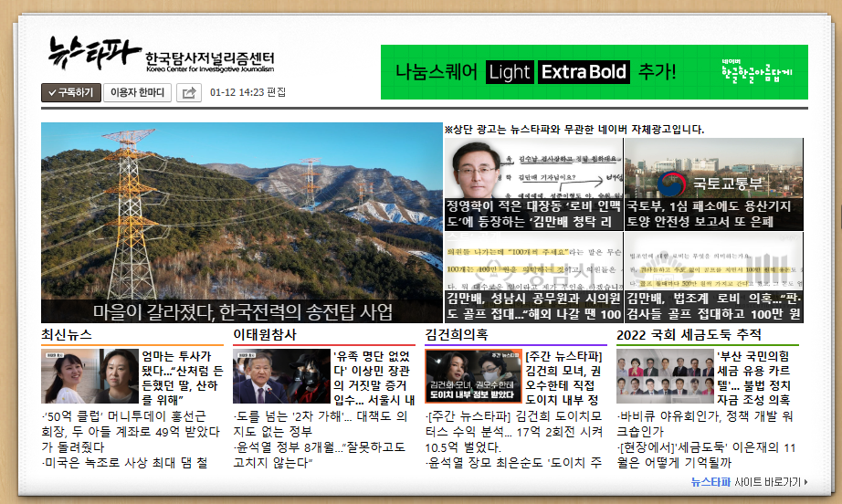Select 김건희의혹 section heading
Screen dimensions: 842x504
tap(457, 335)
